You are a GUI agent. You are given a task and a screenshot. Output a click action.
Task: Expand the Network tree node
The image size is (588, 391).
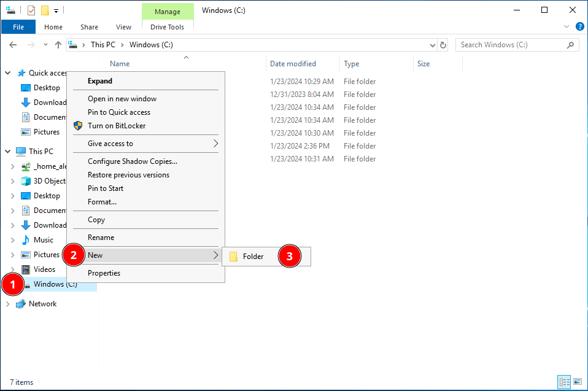(x=8, y=304)
